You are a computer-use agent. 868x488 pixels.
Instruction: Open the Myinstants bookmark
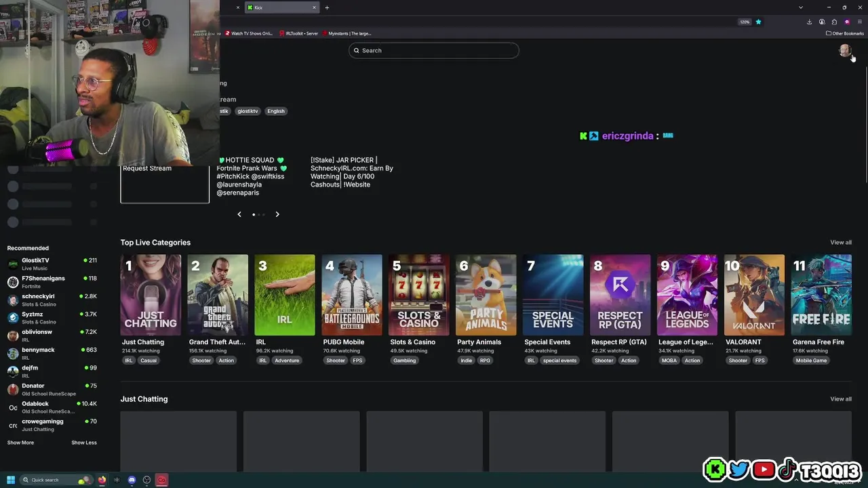[347, 33]
